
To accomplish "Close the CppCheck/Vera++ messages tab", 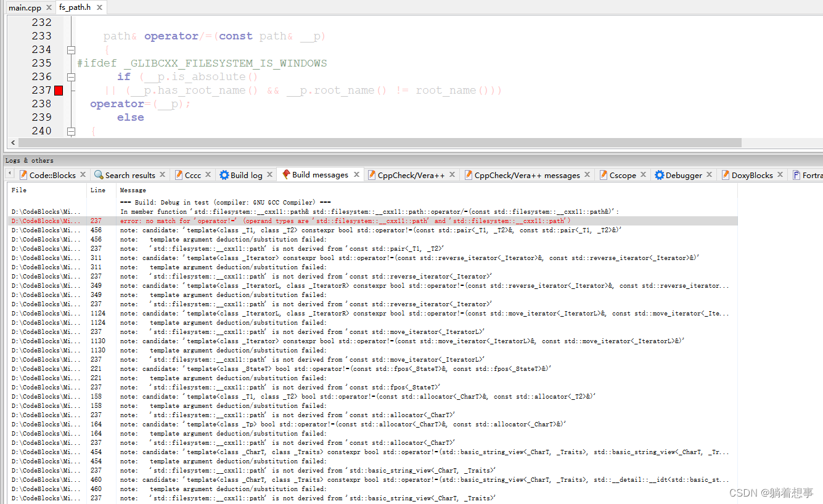I will click(x=588, y=175).
